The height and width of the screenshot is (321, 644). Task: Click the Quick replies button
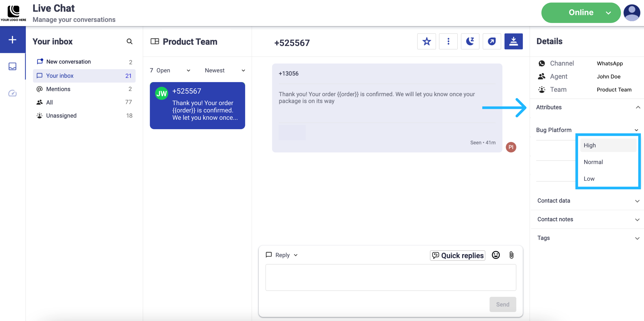coord(458,255)
